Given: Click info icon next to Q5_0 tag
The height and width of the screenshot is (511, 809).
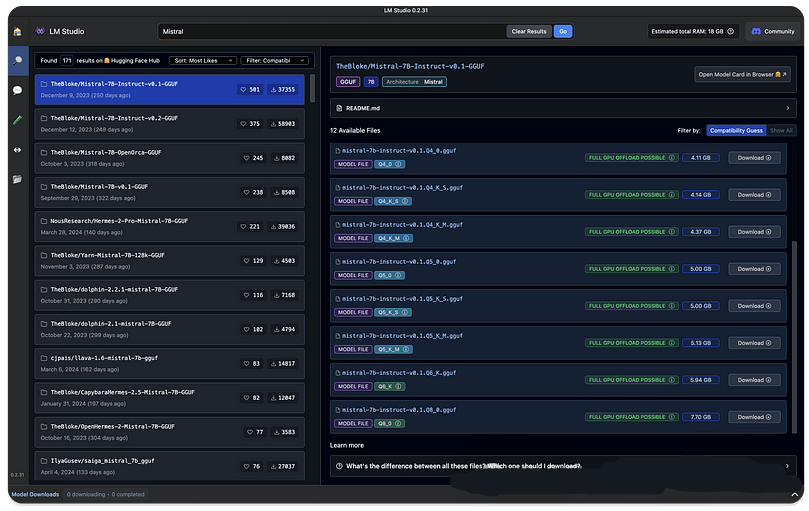Looking at the screenshot, I should [x=398, y=276].
